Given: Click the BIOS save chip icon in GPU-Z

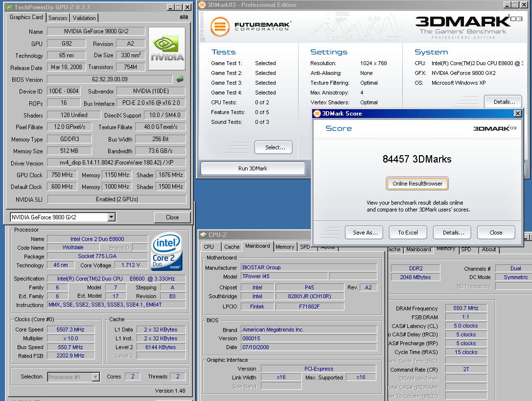Looking at the screenshot, I should (180, 79).
